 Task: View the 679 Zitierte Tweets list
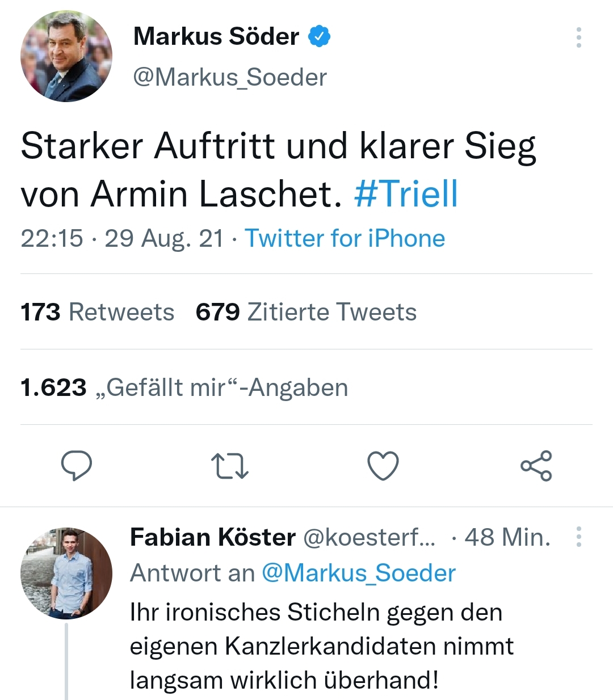click(306, 312)
